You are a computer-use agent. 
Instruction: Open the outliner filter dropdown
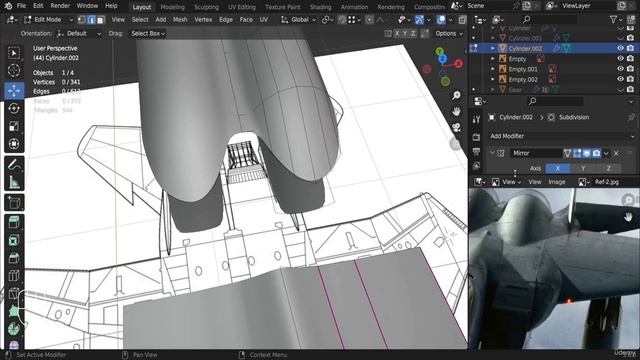616,19
